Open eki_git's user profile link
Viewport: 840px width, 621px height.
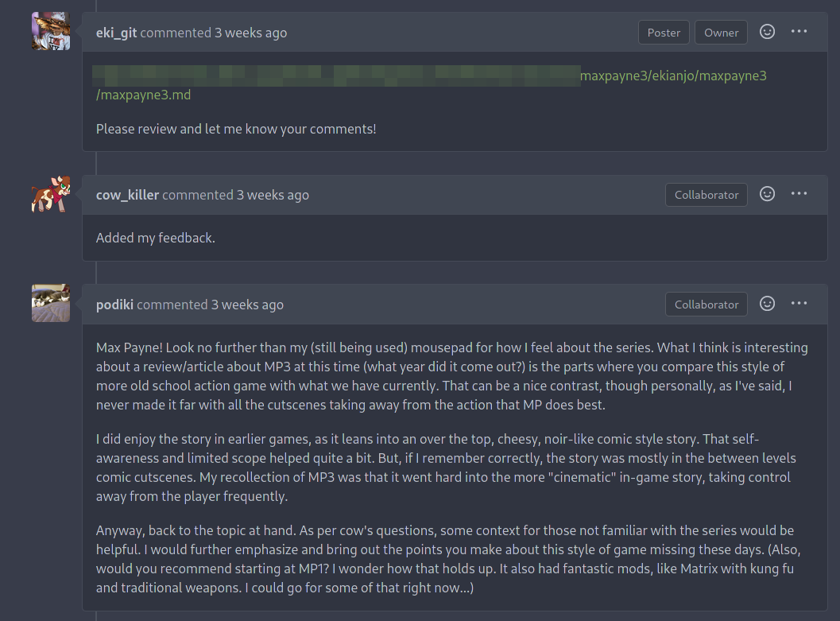point(116,33)
